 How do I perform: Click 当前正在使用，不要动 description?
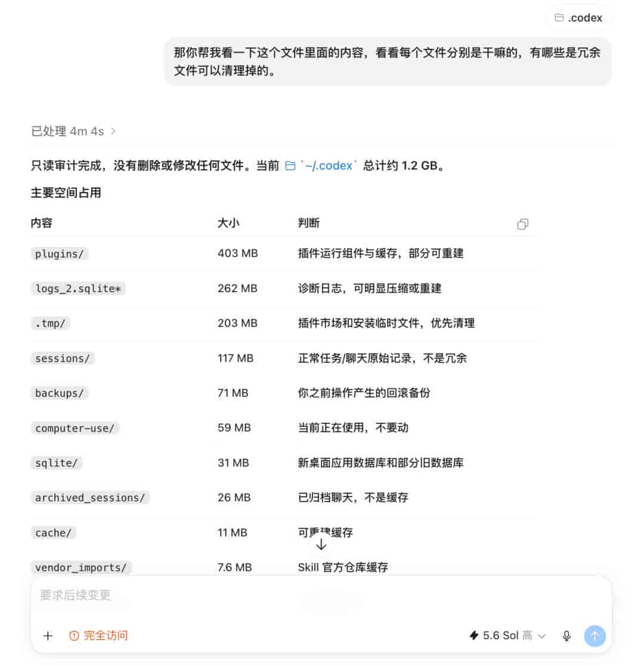coord(353,428)
